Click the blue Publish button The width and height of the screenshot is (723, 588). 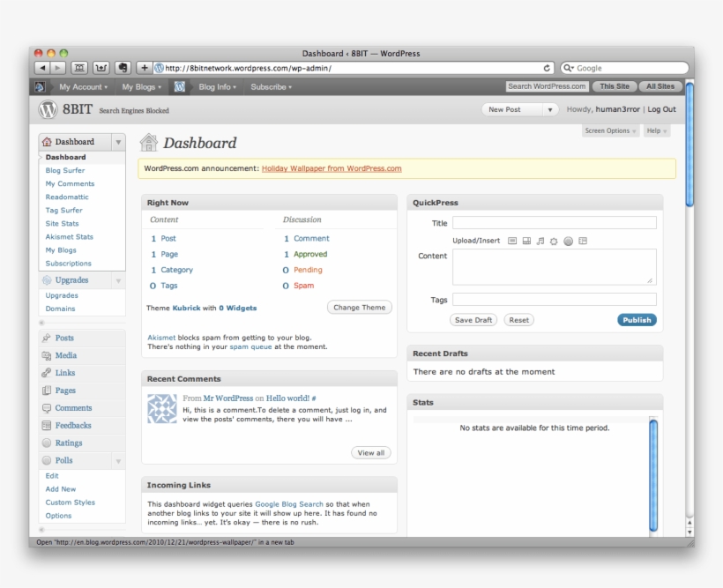click(x=637, y=320)
